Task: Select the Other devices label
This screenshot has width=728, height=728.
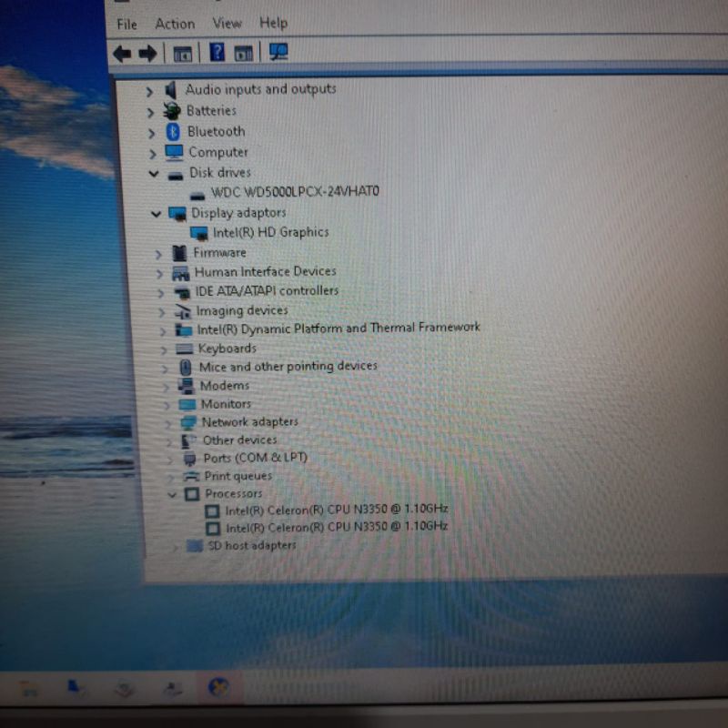Action: pyautogui.click(x=240, y=440)
